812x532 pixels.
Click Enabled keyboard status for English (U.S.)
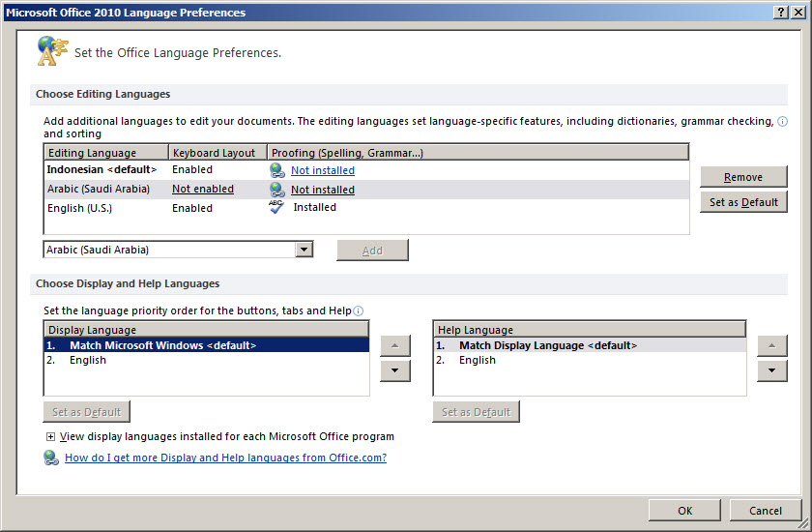pos(192,208)
